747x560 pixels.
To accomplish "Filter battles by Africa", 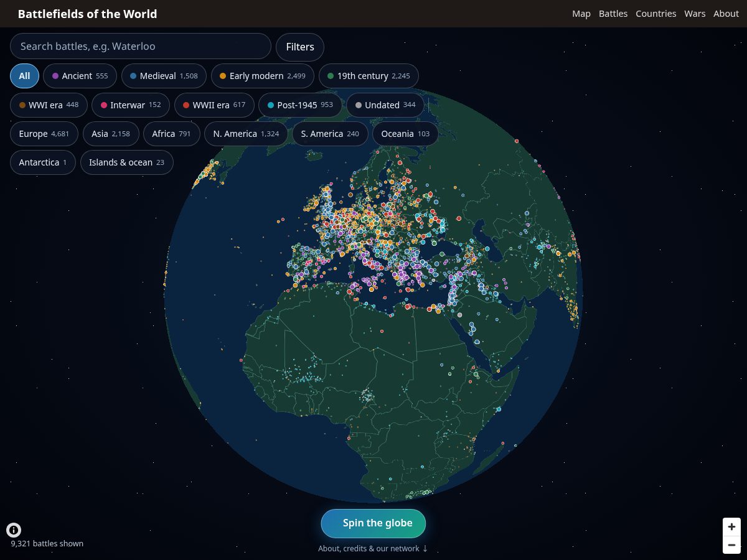I will click(172, 134).
